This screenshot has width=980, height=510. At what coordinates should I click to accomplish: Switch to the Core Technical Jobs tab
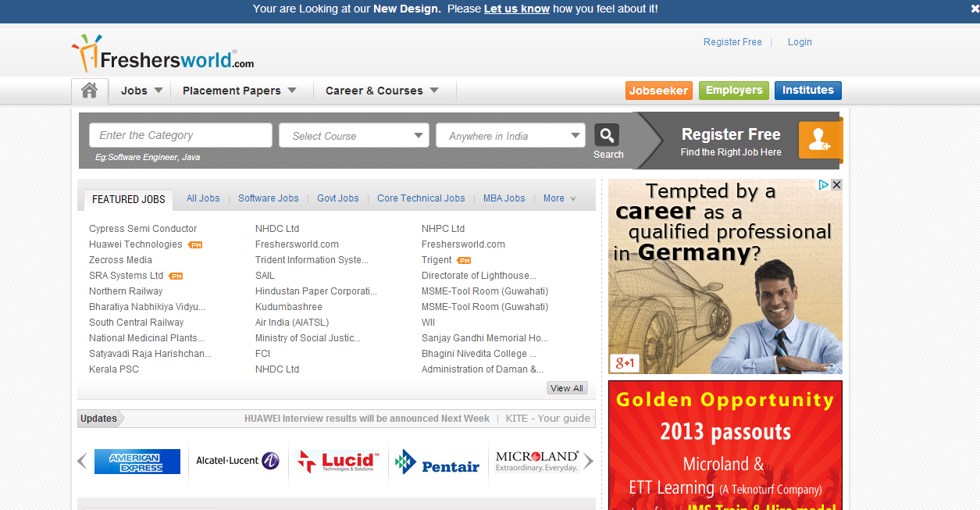tap(421, 198)
